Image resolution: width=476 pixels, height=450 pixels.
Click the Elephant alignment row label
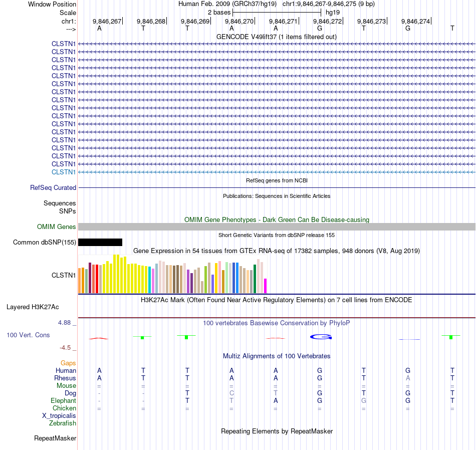point(63,401)
